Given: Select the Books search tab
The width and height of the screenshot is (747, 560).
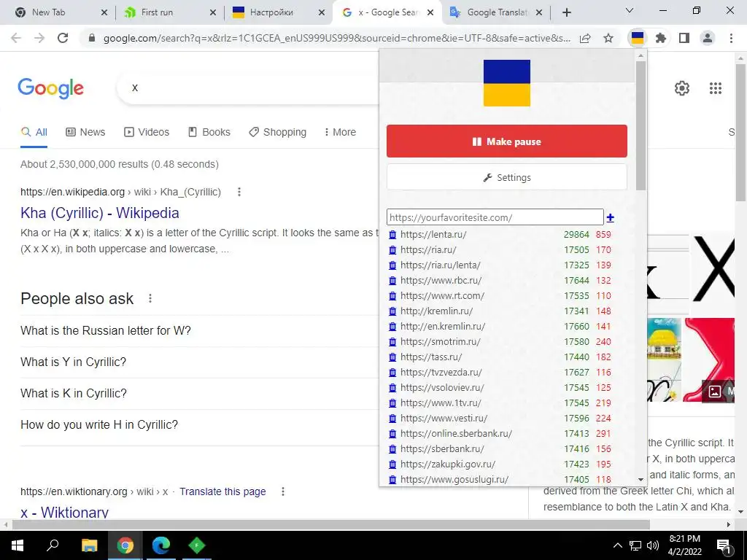Looking at the screenshot, I should pyautogui.click(x=209, y=133).
